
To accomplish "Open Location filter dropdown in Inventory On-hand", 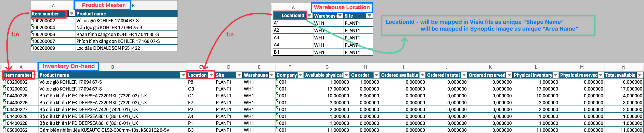I will tap(211, 75).
